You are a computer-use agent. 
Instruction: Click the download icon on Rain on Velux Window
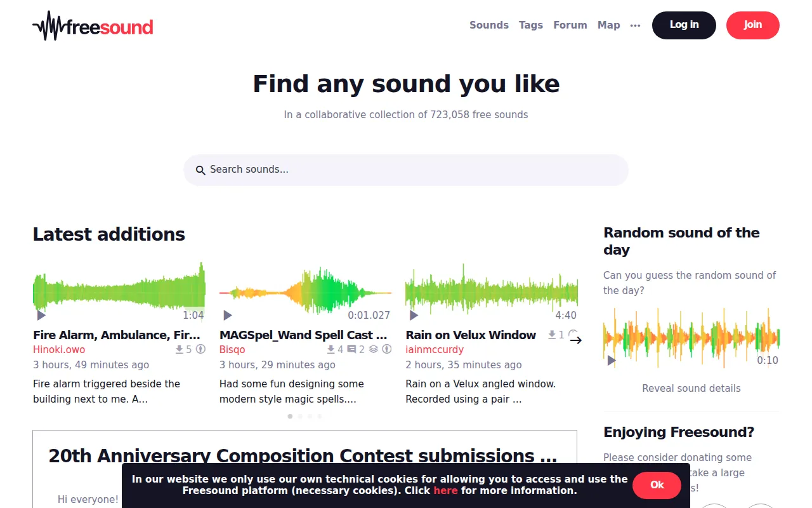point(552,335)
